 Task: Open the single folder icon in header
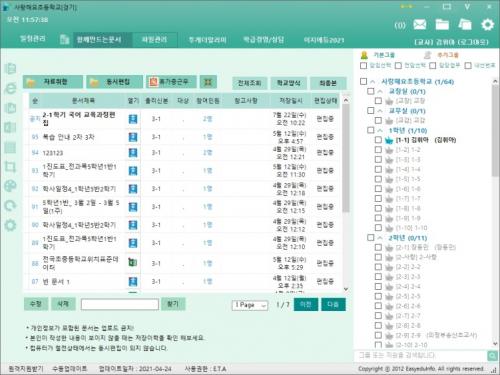(442, 24)
